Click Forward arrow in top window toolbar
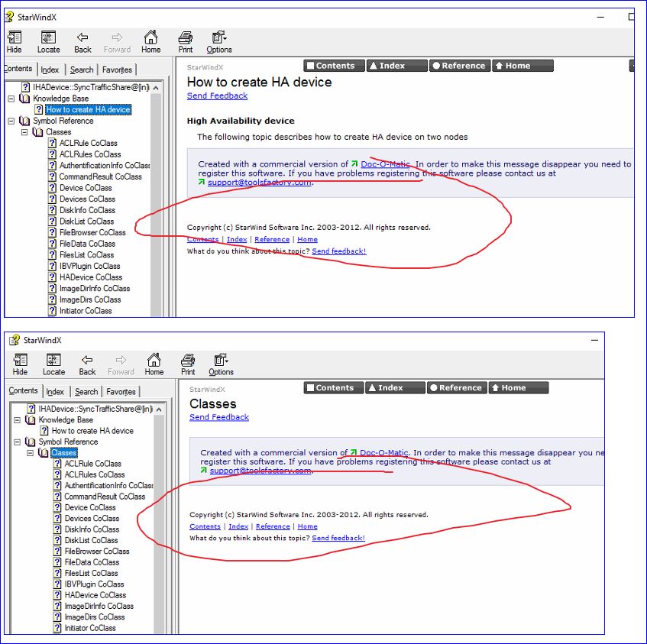This screenshot has height=644, width=647. click(x=117, y=37)
